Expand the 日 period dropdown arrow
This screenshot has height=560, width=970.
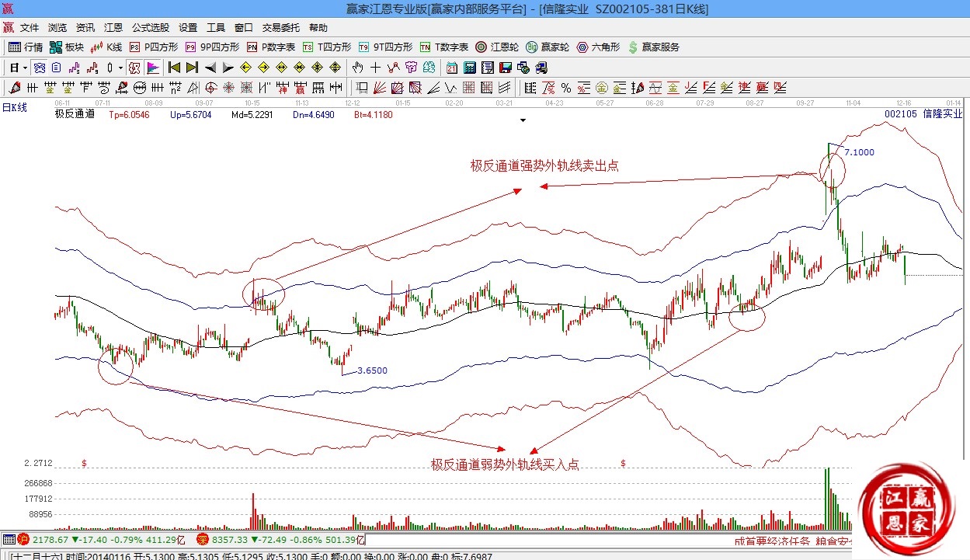point(25,68)
